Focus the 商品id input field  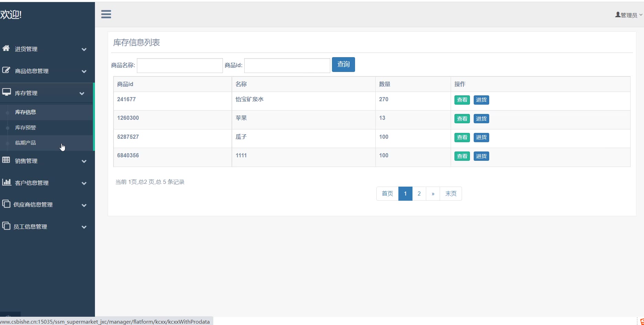287,65
